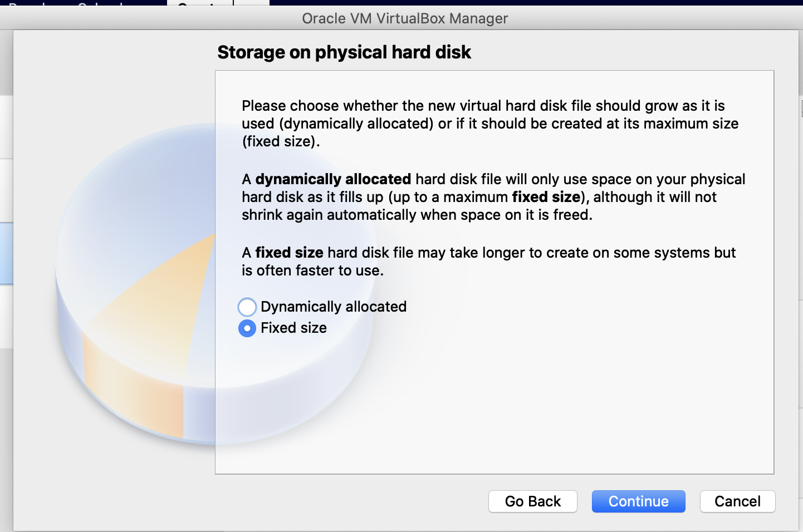The width and height of the screenshot is (803, 532).
Task: Click the paragraph starting "Please choose whether"
Action: 490,123
